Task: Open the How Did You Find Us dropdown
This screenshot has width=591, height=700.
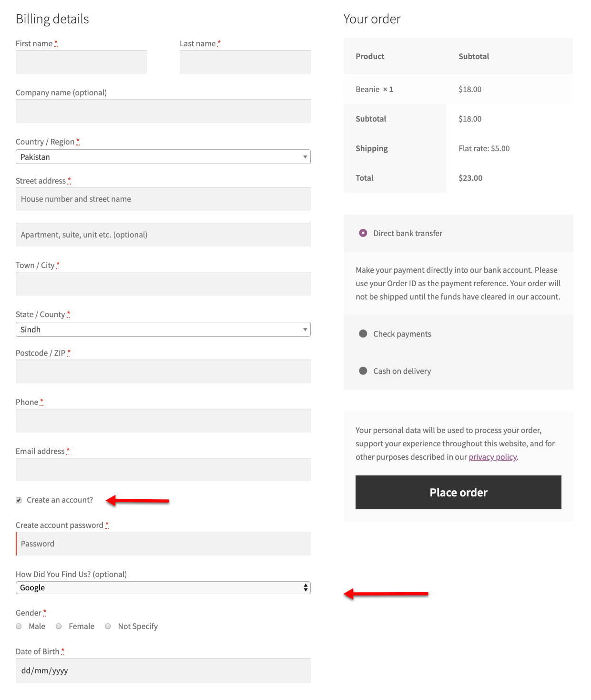Action: [x=163, y=587]
